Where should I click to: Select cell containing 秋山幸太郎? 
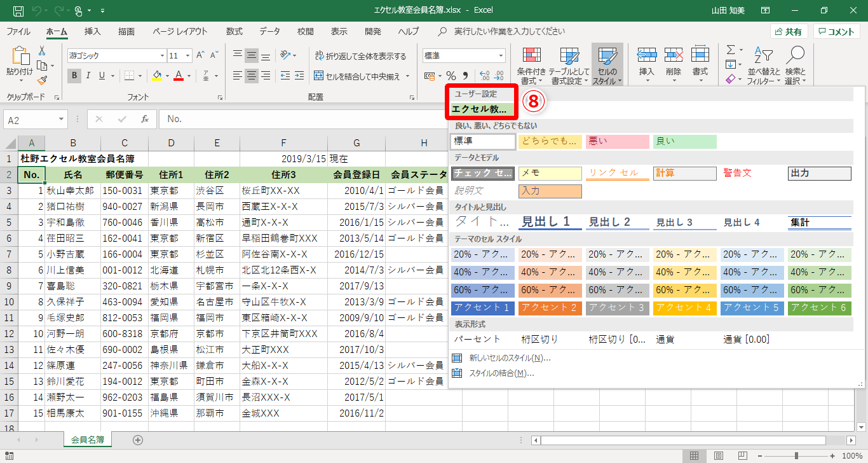pyautogui.click(x=72, y=190)
